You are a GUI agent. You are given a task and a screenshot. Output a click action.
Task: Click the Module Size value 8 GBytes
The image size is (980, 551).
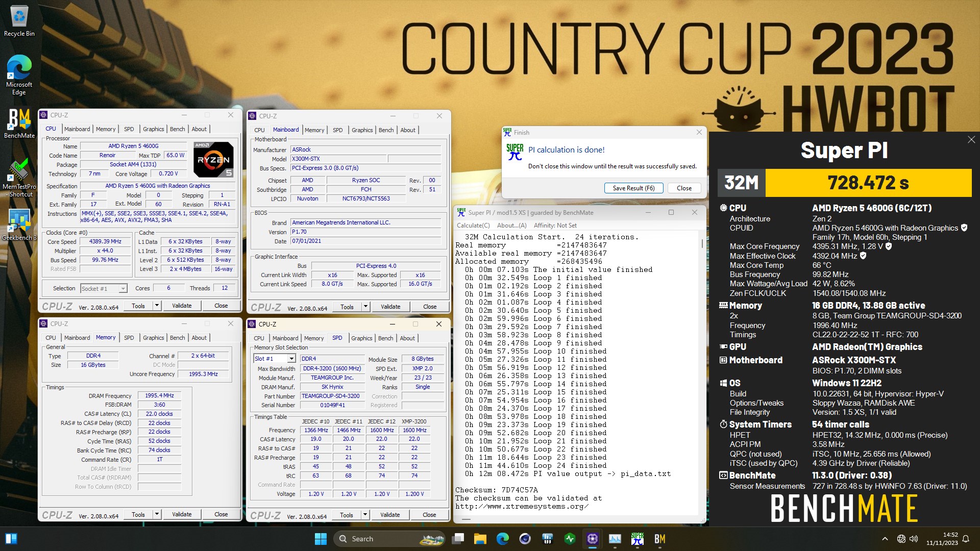tap(422, 359)
